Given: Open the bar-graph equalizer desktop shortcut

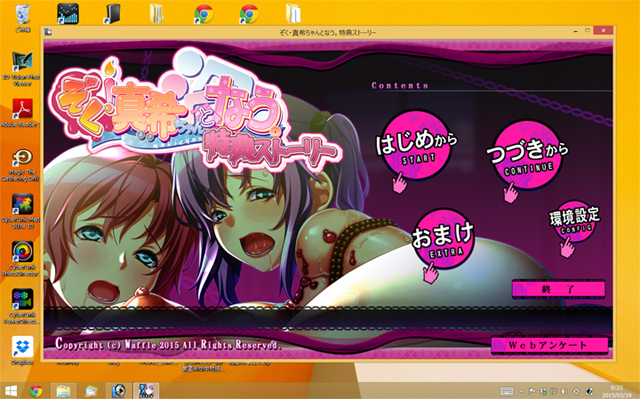Looking at the screenshot, I should tap(68, 13).
